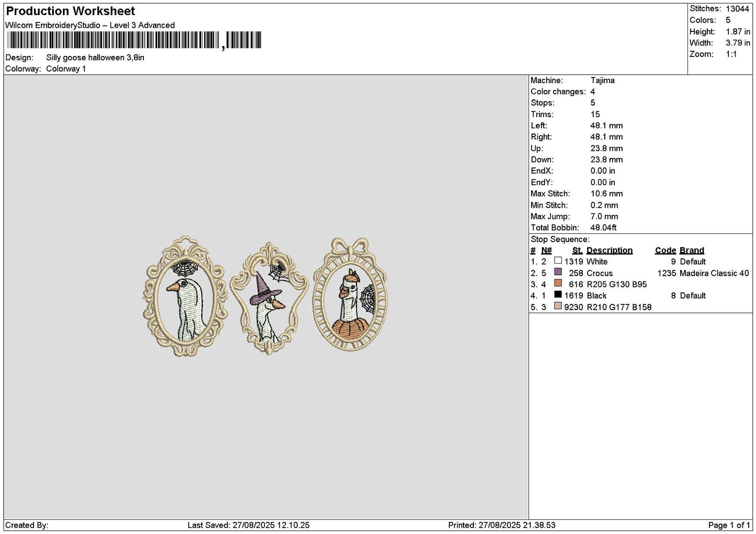
Task: Click the White thread color swatch
Action: click(x=558, y=260)
